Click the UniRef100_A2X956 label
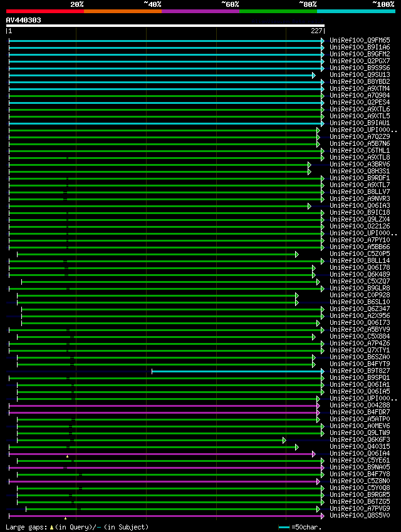The height and width of the screenshot is (532, 401). (360, 316)
